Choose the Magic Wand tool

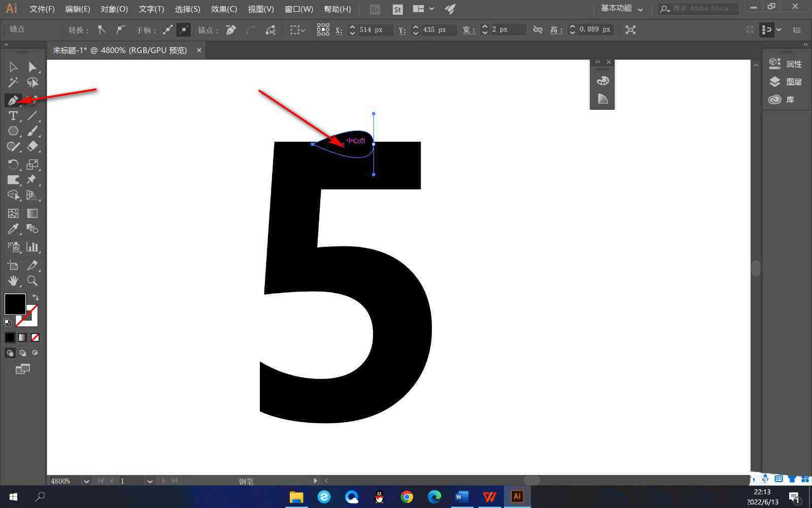coord(13,82)
